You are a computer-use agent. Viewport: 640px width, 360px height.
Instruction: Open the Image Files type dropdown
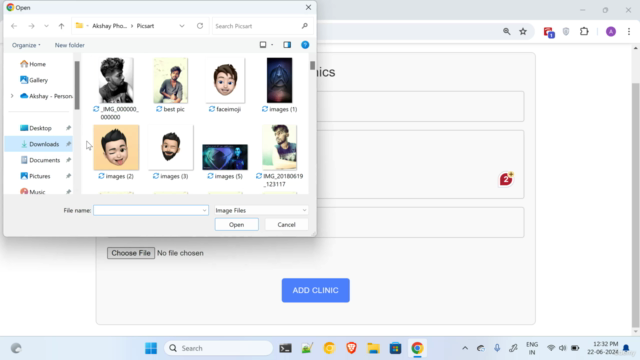click(261, 211)
